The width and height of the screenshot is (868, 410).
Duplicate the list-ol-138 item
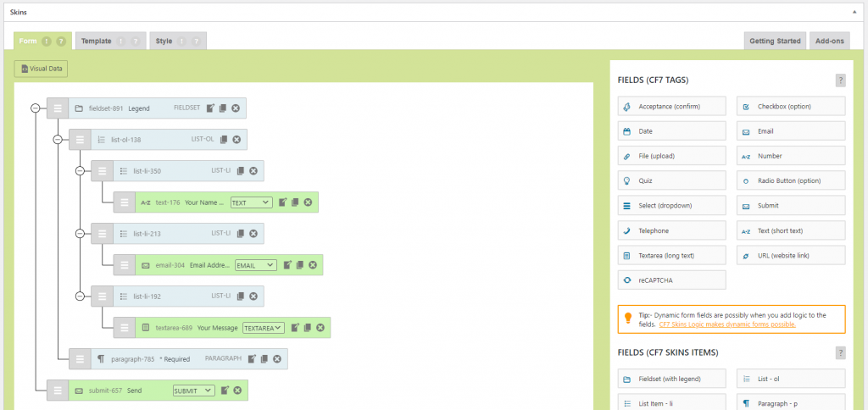coord(224,140)
